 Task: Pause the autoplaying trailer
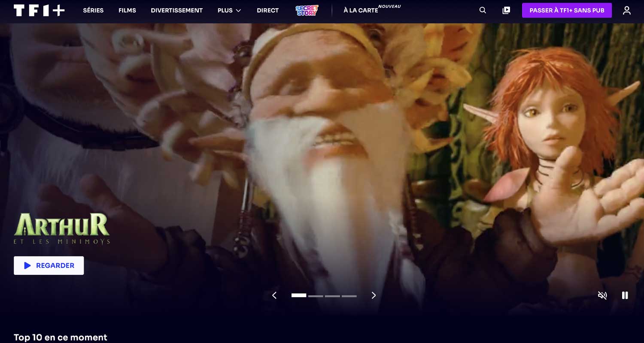625,295
